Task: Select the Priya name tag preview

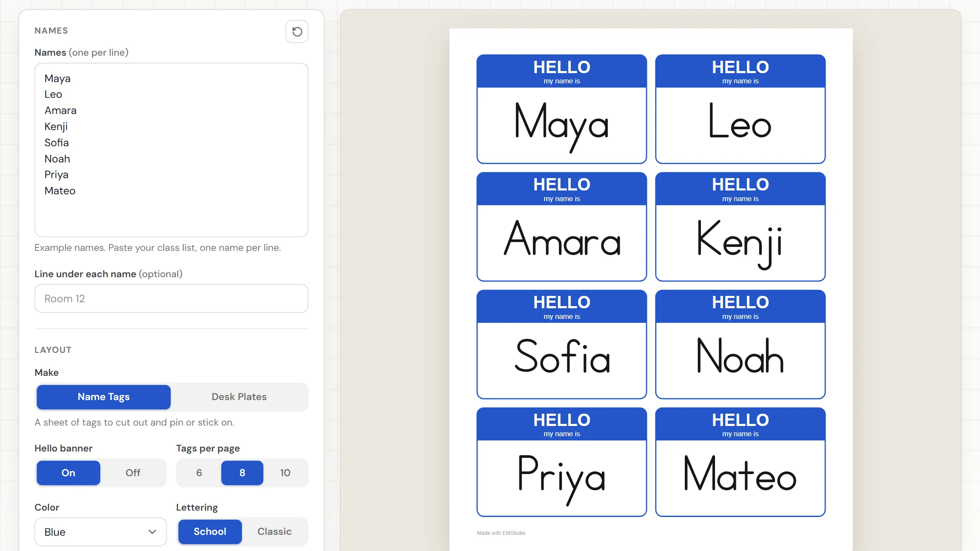Action: pos(562,462)
